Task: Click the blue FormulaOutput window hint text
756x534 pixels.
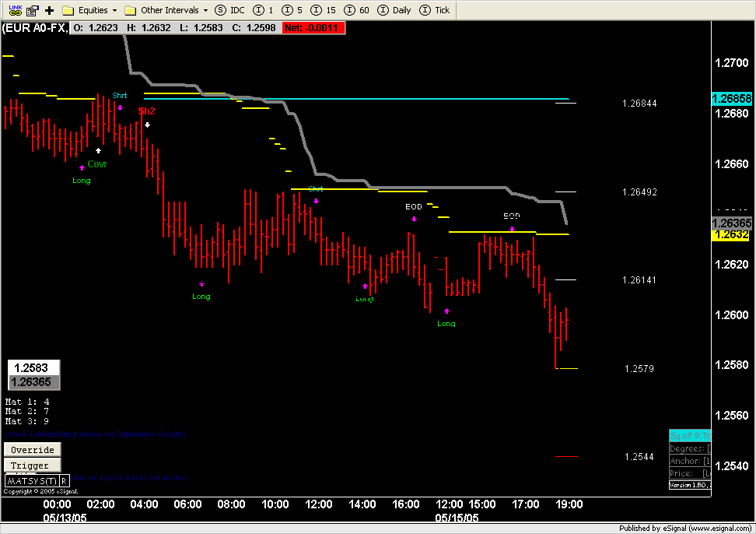Action: [x=96, y=434]
